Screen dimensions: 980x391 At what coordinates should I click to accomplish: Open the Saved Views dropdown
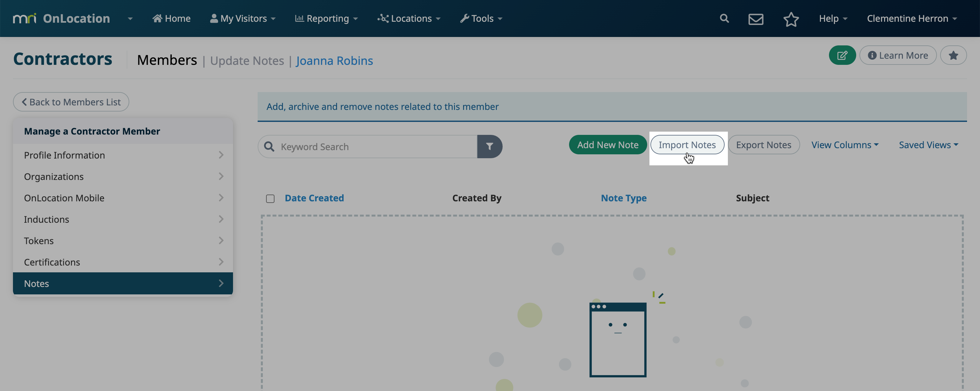point(928,145)
